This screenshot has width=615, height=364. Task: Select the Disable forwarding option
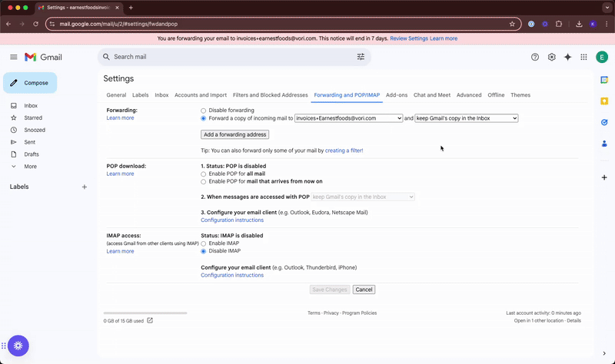pos(204,111)
